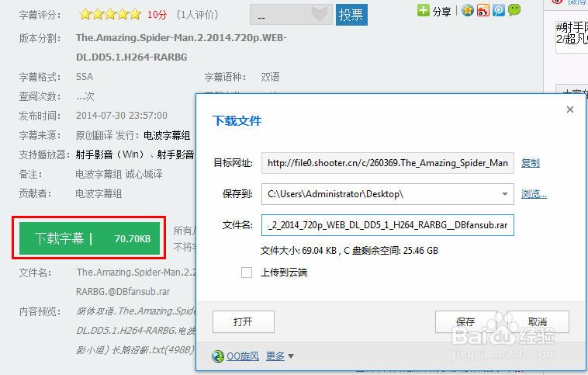Click the 目标网址 URL field
The width and height of the screenshot is (588, 375).
click(x=387, y=163)
